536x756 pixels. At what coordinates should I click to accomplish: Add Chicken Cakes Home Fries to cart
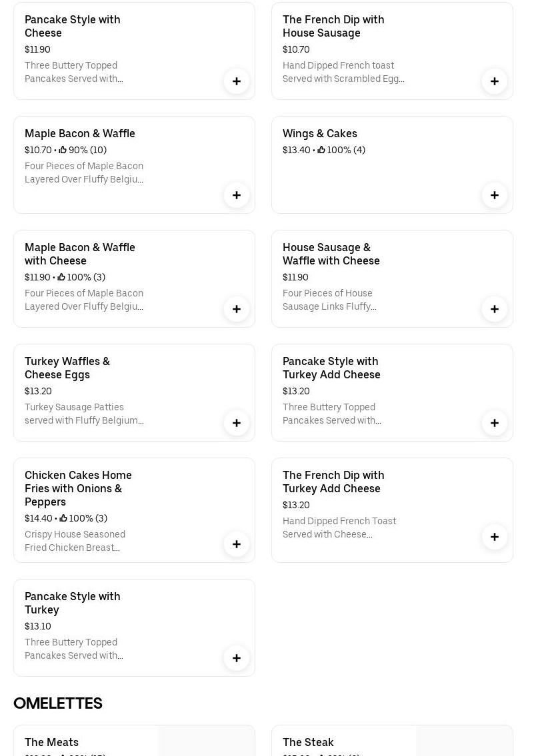pos(237,544)
